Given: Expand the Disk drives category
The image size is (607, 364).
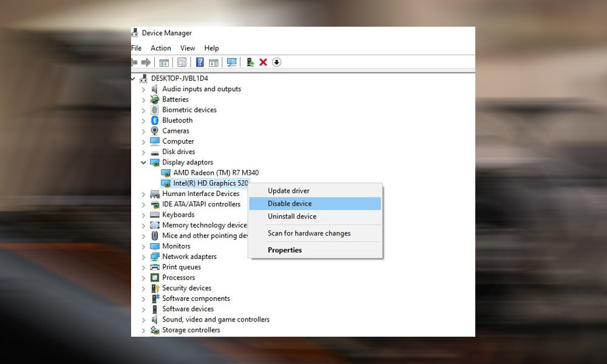Looking at the screenshot, I should (x=143, y=152).
